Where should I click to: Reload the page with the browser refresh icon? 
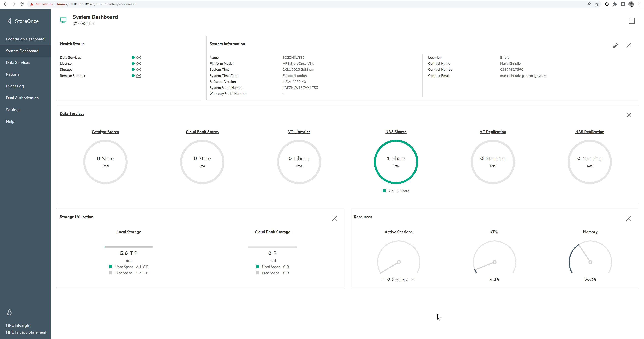pyautogui.click(x=22, y=4)
